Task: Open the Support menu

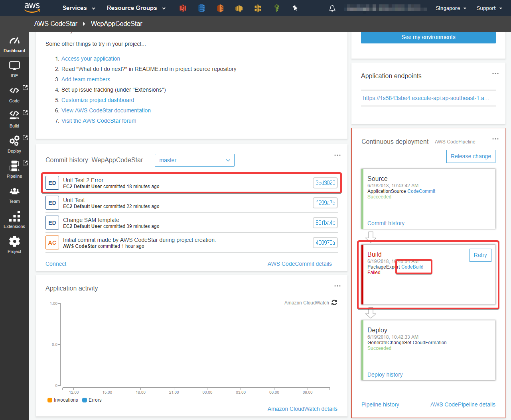Action: point(489,8)
